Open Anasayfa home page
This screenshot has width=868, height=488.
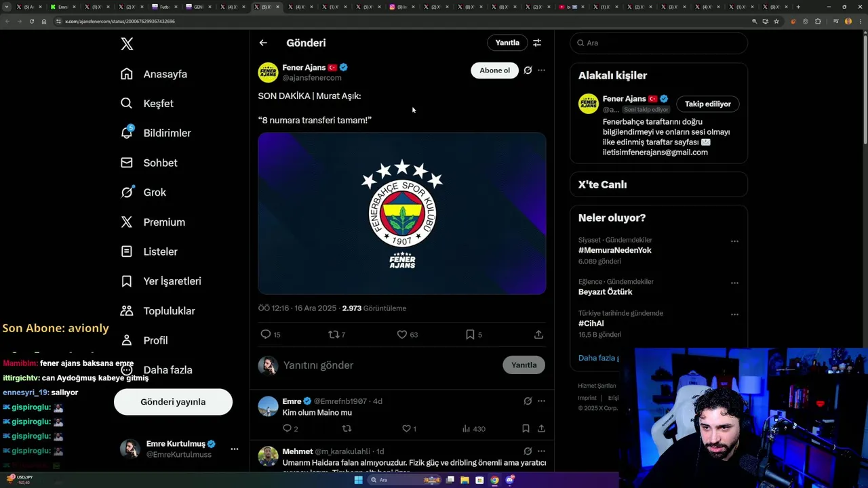[154, 74]
